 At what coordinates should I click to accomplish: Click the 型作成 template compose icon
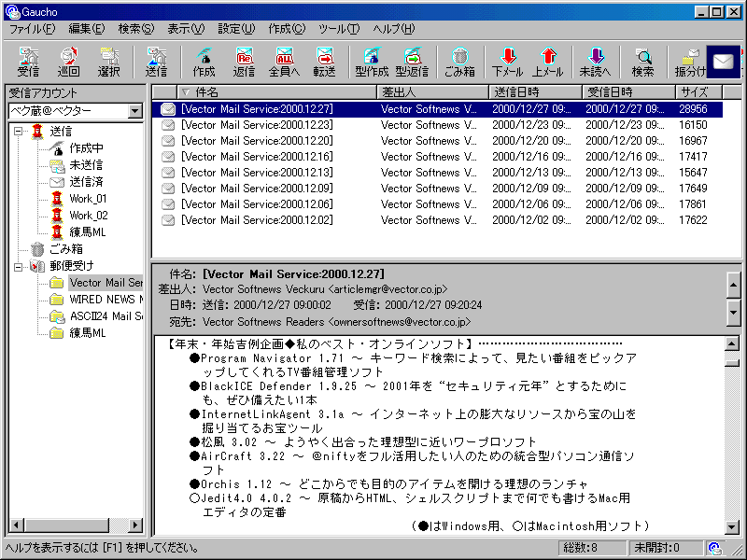pyautogui.click(x=372, y=62)
